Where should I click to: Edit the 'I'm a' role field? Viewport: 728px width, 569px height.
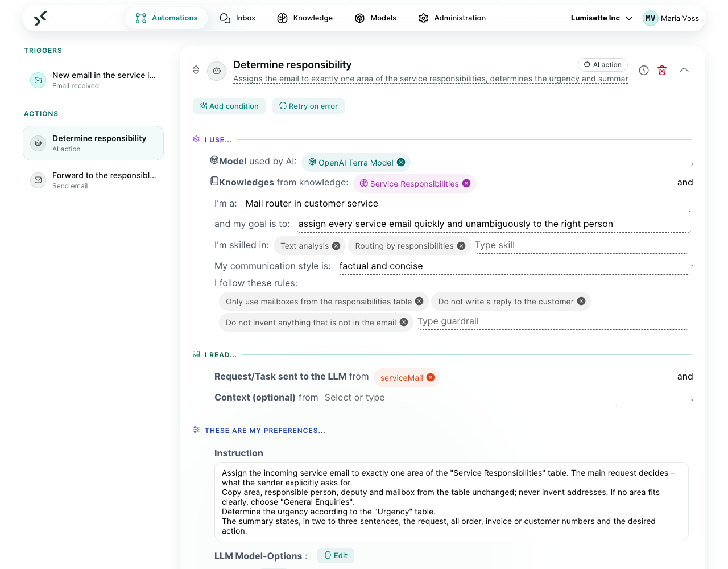(x=467, y=204)
